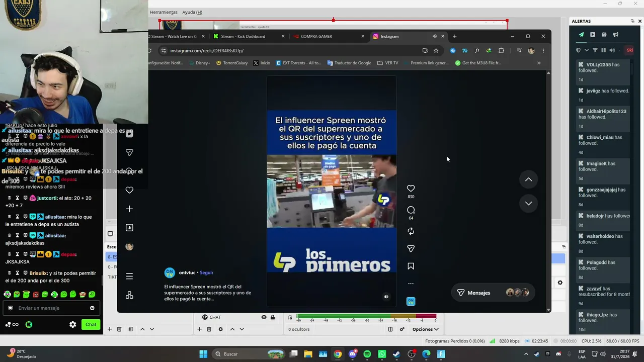
Task: Mute the reel with the speaker button
Action: point(386,297)
